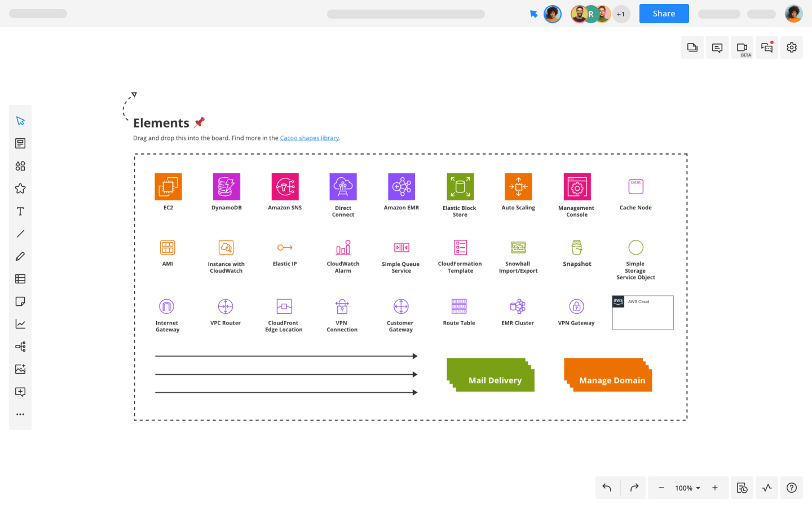Select the AMI icon element
Viewport: 812px width, 508px height.
coord(167,247)
